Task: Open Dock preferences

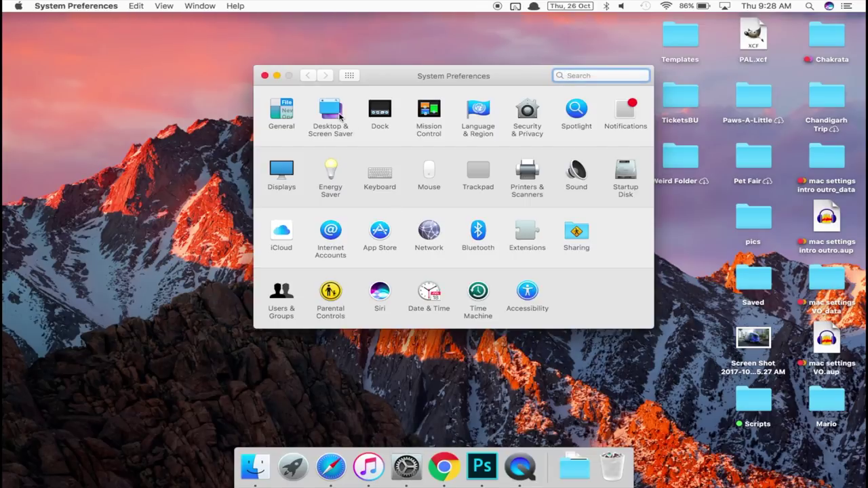Action: point(380,114)
